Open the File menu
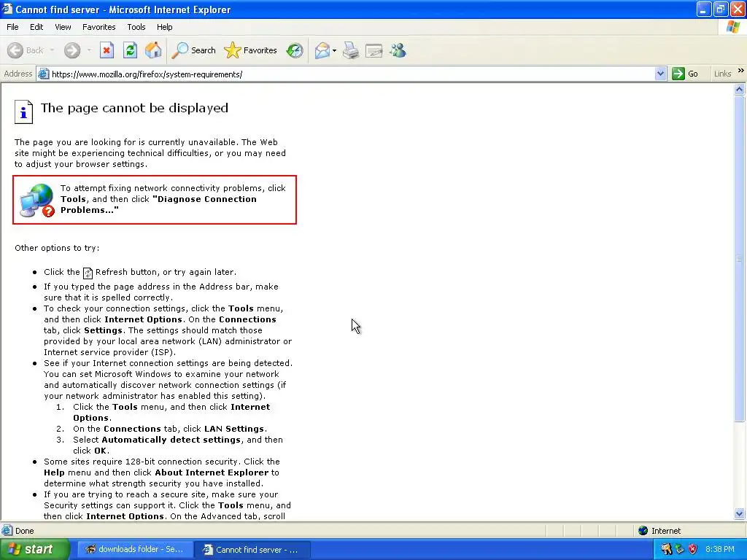Viewport: 747px width, 560px height. tap(13, 27)
